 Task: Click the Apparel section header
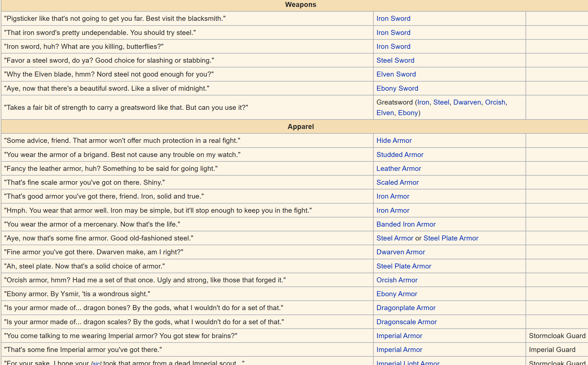pyautogui.click(x=301, y=127)
